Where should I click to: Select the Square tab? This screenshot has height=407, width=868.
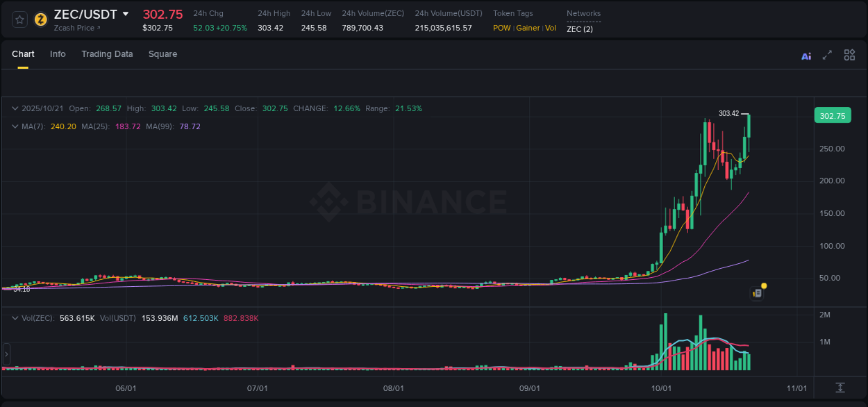(162, 53)
